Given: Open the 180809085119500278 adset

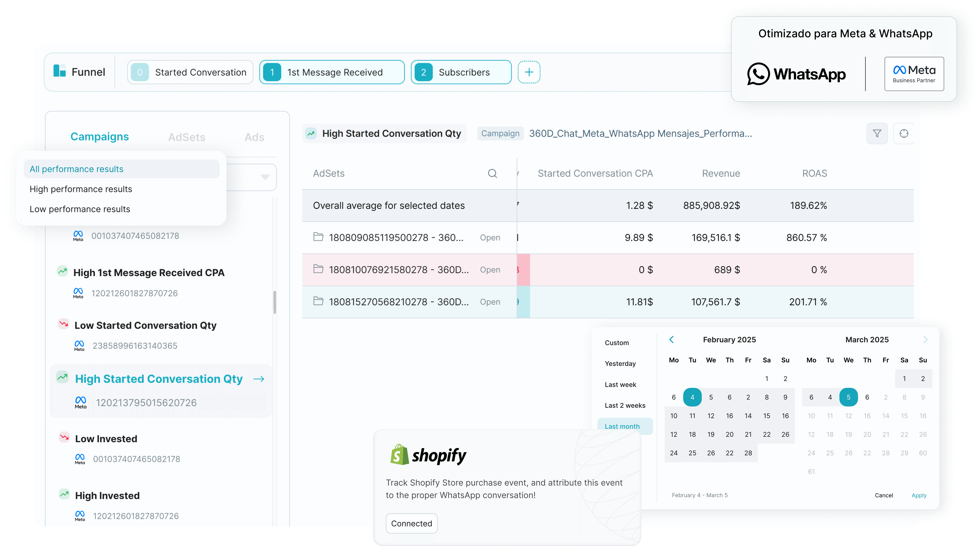Looking at the screenshot, I should point(490,238).
